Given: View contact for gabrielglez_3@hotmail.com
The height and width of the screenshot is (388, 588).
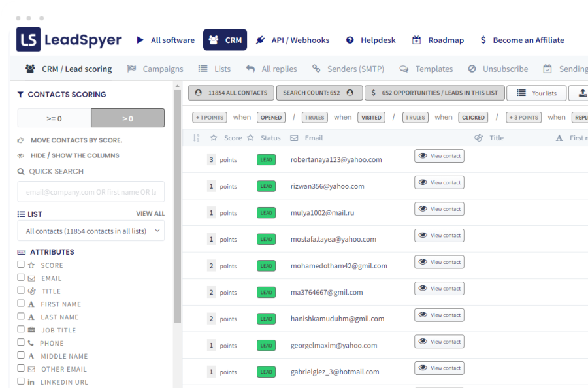Looking at the screenshot, I should click(x=439, y=368).
